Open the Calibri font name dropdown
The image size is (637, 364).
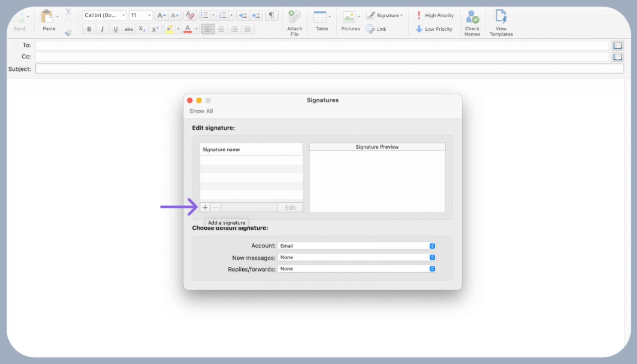click(104, 15)
